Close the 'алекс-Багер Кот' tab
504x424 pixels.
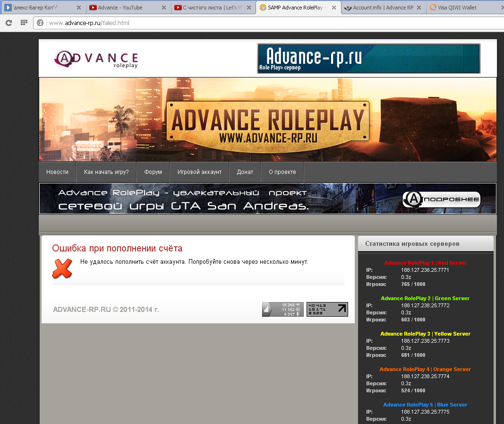coord(79,8)
